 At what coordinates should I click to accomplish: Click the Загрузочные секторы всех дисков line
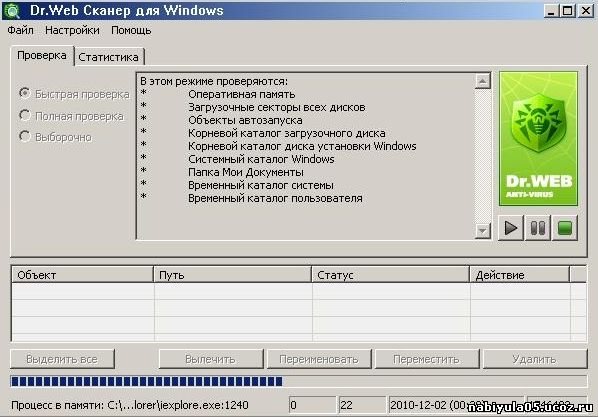277,107
